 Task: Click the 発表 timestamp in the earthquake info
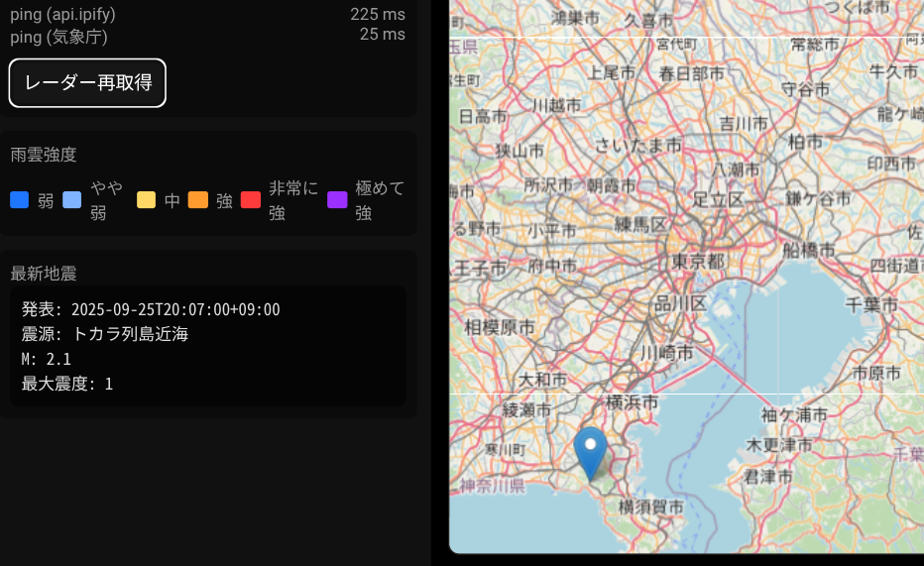151,309
